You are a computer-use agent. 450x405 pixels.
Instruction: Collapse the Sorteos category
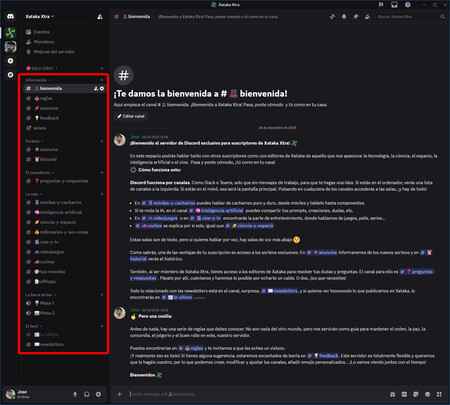click(x=34, y=141)
